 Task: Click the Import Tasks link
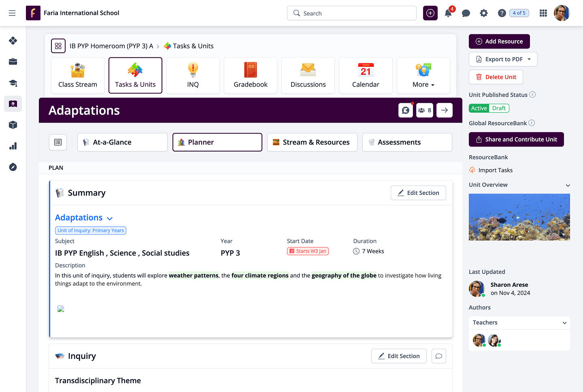click(x=495, y=170)
